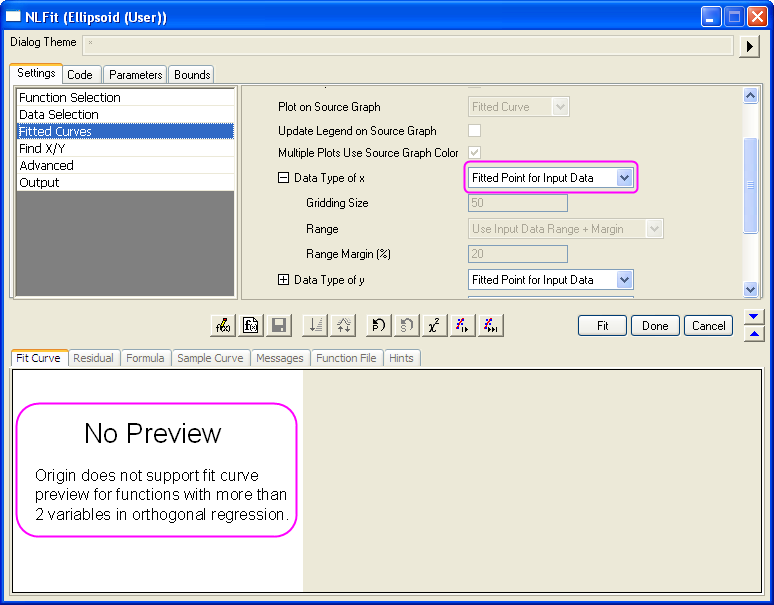
Task: Click the dialog theme arrow button
Action: pos(750,46)
